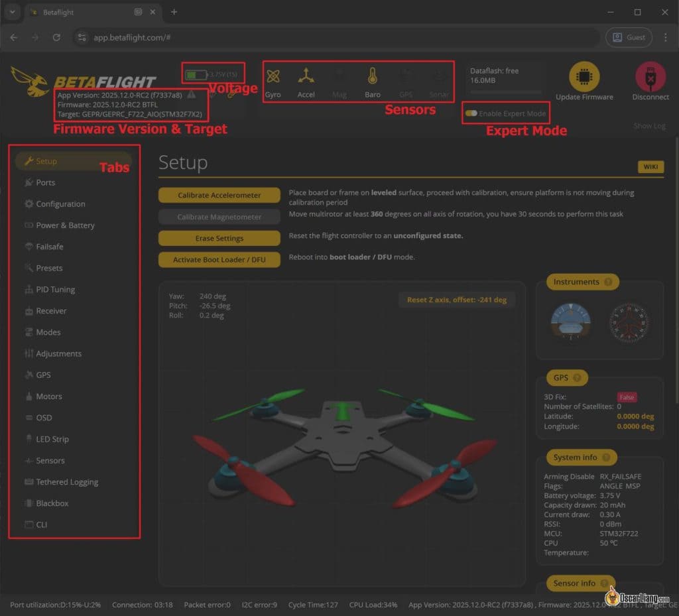The width and height of the screenshot is (679, 616).
Task: Click the Sensor info help icon
Action: (605, 583)
